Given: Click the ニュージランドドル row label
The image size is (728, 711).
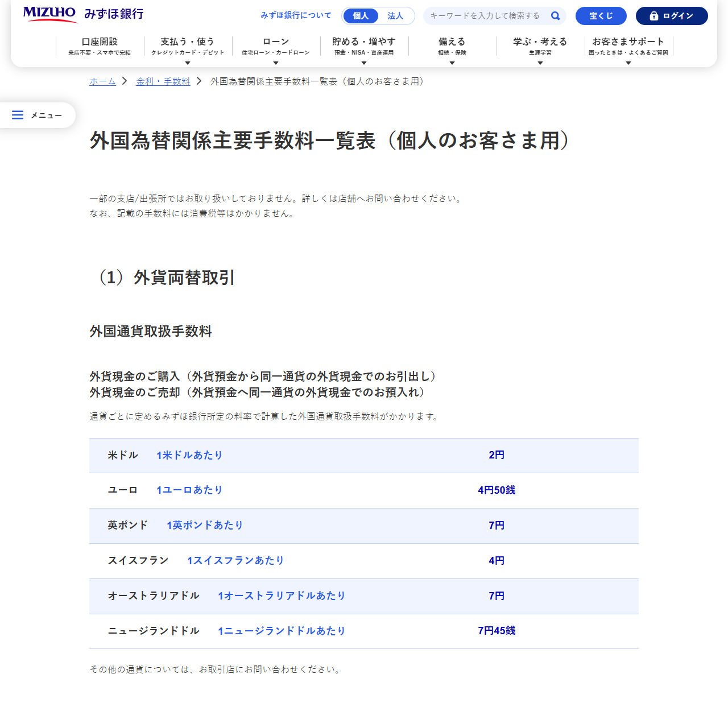Looking at the screenshot, I should (x=154, y=631).
